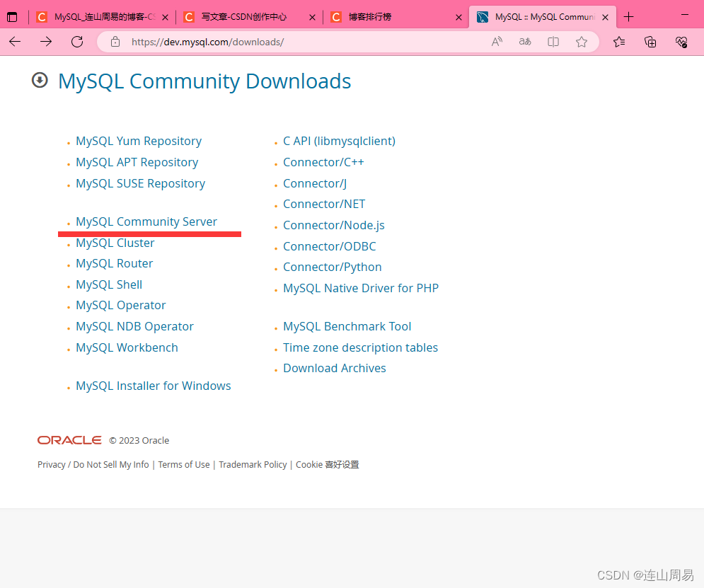Viewport: 704px width, 588px height.
Task: Open MySQL Installer for Windows link
Action: (153, 386)
